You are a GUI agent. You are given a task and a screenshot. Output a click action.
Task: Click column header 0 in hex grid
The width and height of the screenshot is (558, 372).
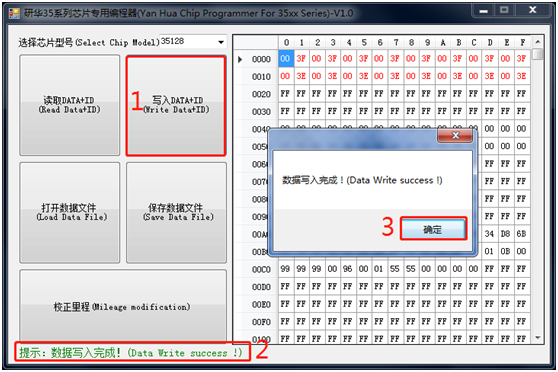tap(286, 43)
